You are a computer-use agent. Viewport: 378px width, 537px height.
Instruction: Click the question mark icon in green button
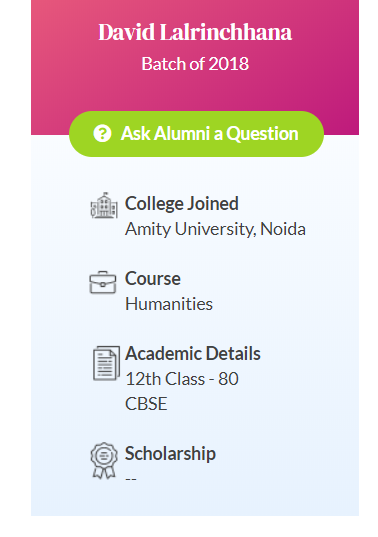pos(102,133)
